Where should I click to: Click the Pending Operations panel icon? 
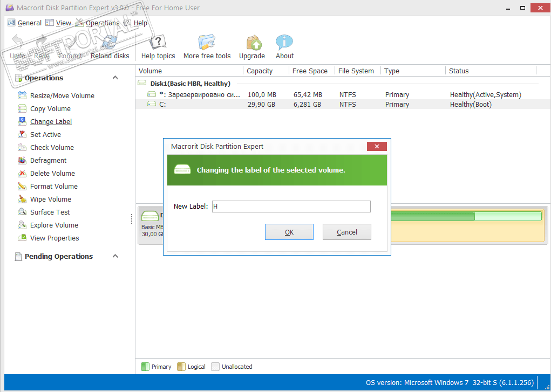click(18, 257)
